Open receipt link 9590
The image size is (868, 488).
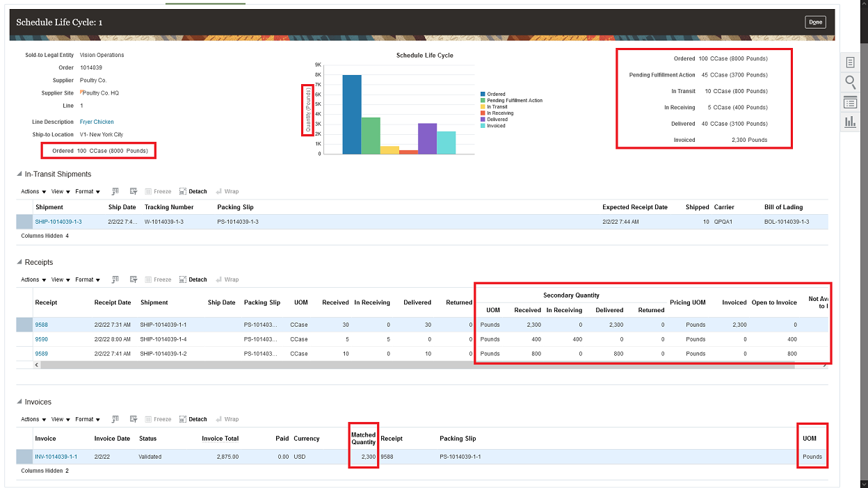click(41, 339)
